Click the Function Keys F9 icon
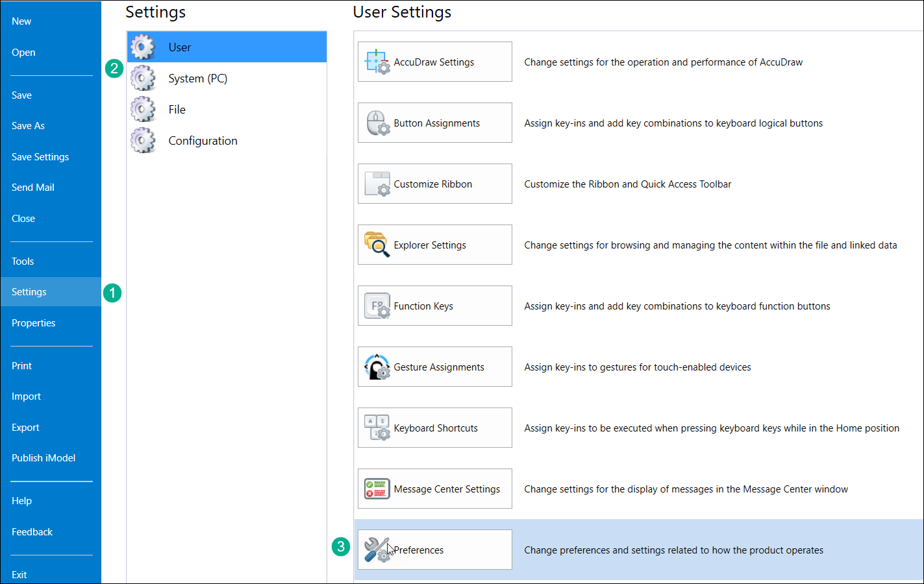Screen dimensions: 924x584 click(377, 306)
